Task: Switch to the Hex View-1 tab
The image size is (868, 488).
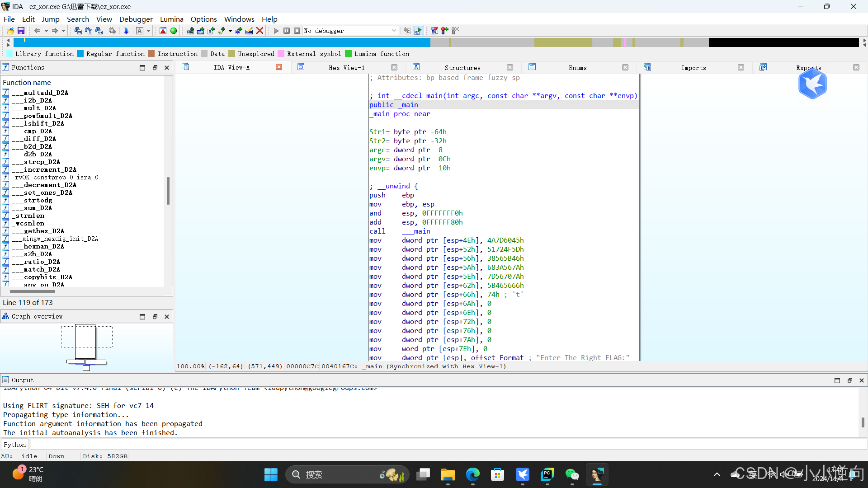Action: (346, 68)
